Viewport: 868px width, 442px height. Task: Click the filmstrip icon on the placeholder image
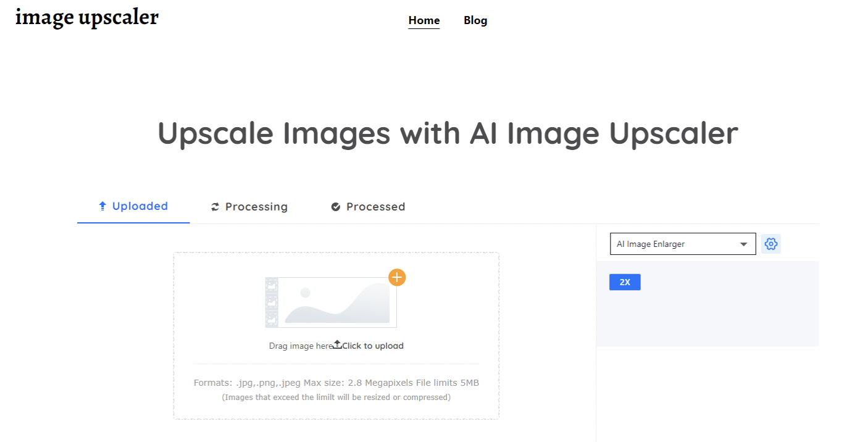[272, 302]
